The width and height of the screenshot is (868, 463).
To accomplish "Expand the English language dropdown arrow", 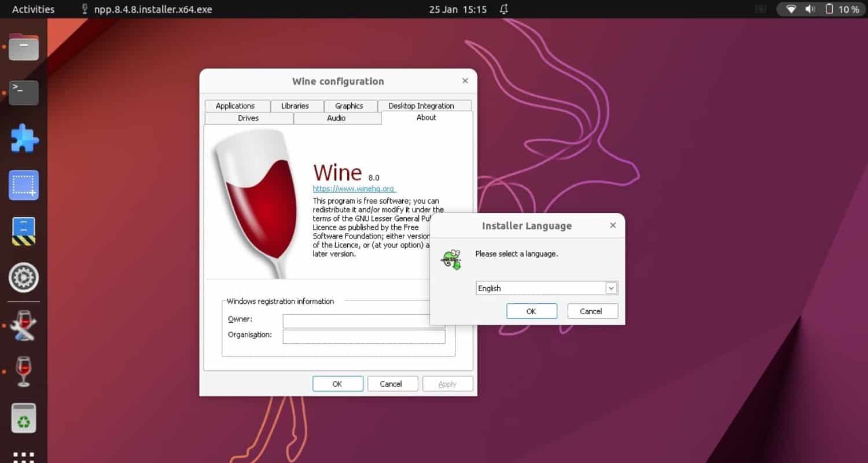I will coord(611,288).
